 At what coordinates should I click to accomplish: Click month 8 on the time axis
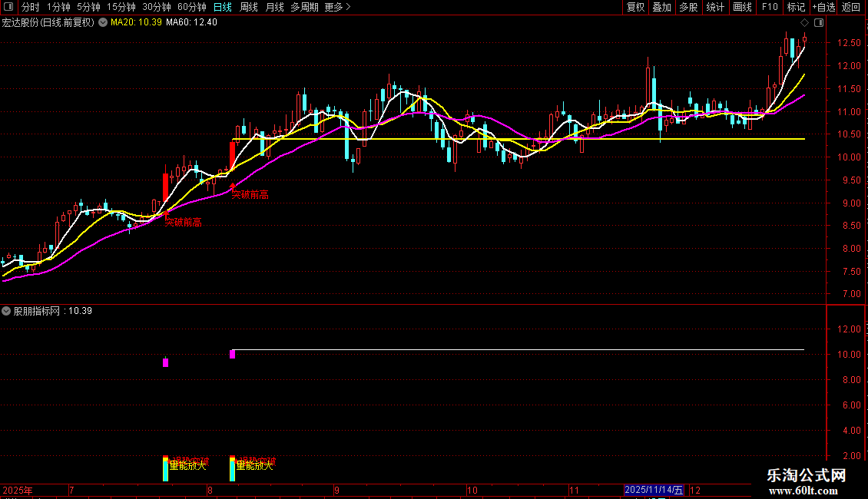pos(210,490)
